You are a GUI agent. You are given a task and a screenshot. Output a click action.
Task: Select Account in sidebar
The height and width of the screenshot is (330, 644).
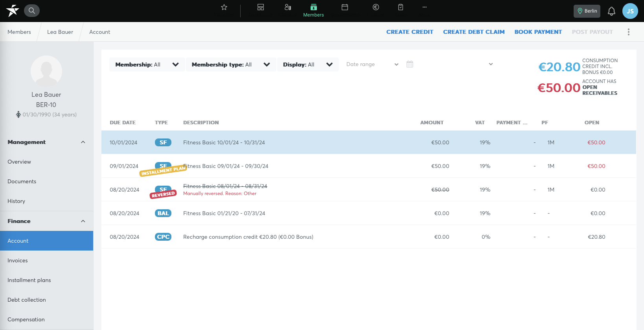(x=46, y=241)
